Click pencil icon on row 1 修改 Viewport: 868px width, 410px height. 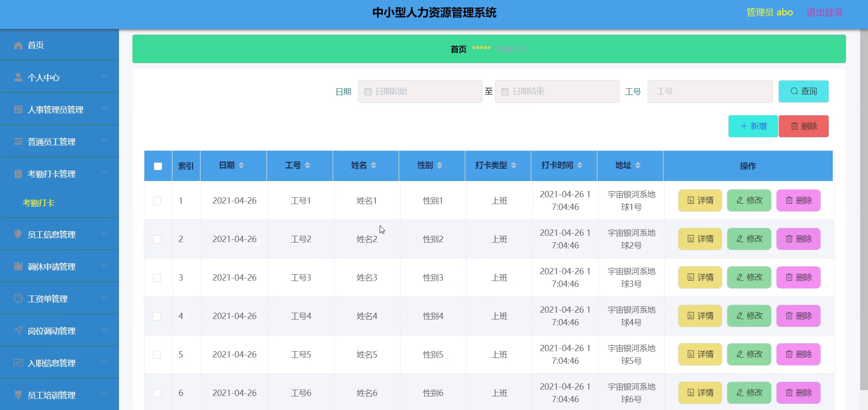[740, 200]
